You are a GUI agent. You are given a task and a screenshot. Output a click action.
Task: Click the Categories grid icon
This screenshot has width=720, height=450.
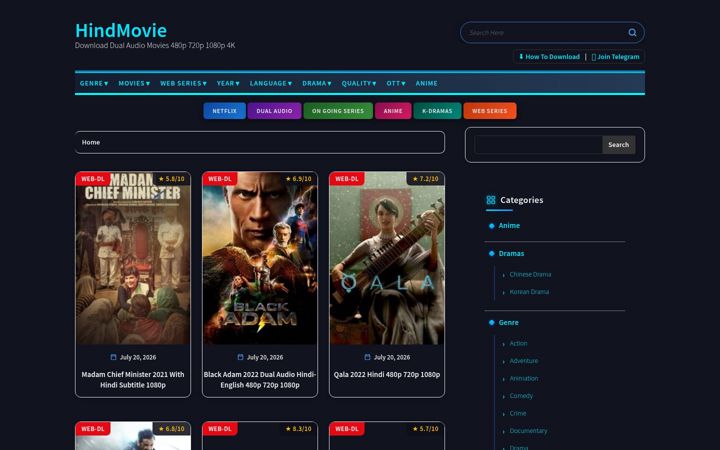coord(490,200)
